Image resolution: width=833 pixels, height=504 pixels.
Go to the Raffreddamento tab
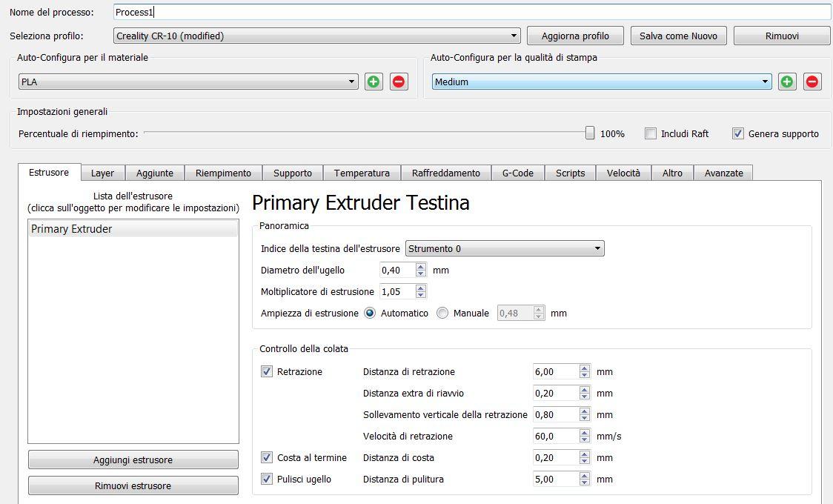(445, 173)
